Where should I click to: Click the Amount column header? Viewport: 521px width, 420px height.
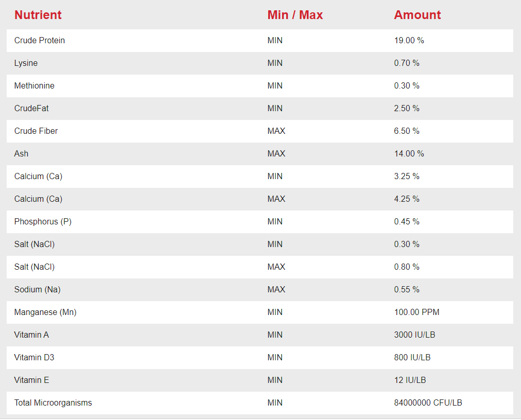(x=417, y=15)
